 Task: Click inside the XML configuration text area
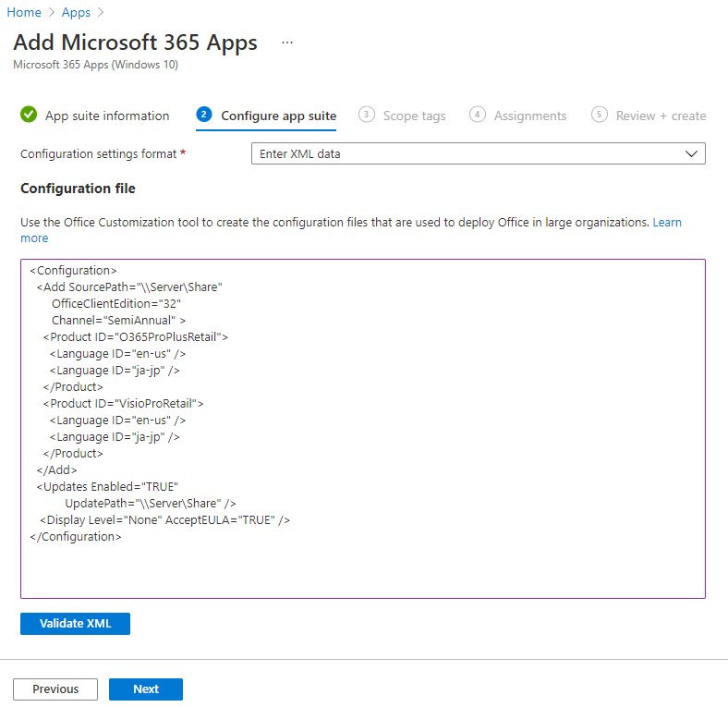[x=363, y=429]
